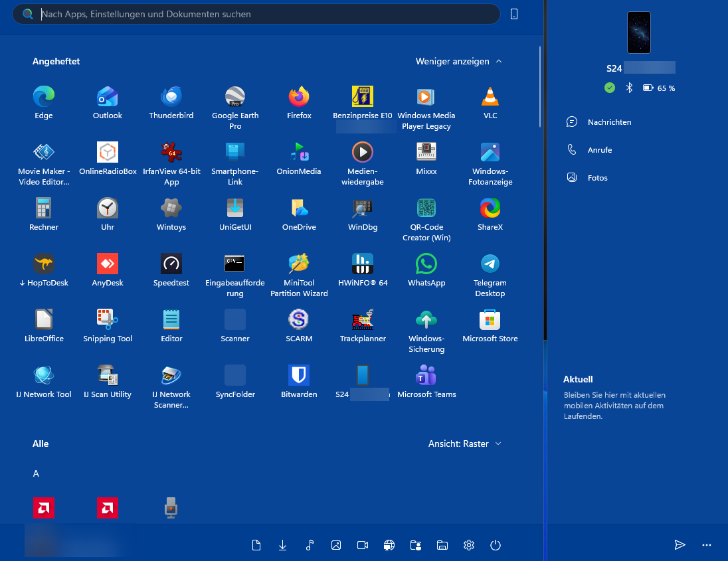Launch MiniTool Partition Wizard
This screenshot has width=728, height=561.
point(299,275)
